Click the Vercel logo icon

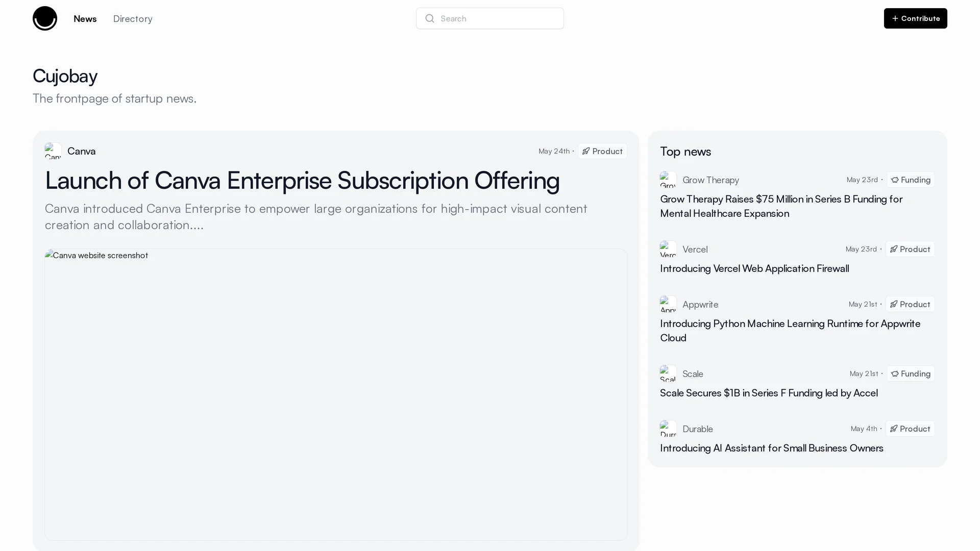[x=668, y=249]
